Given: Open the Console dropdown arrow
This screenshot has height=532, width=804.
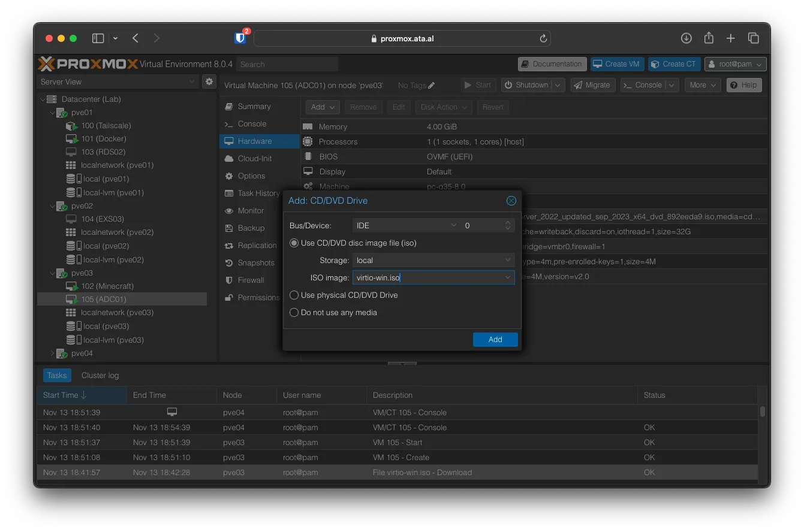Looking at the screenshot, I should (672, 85).
